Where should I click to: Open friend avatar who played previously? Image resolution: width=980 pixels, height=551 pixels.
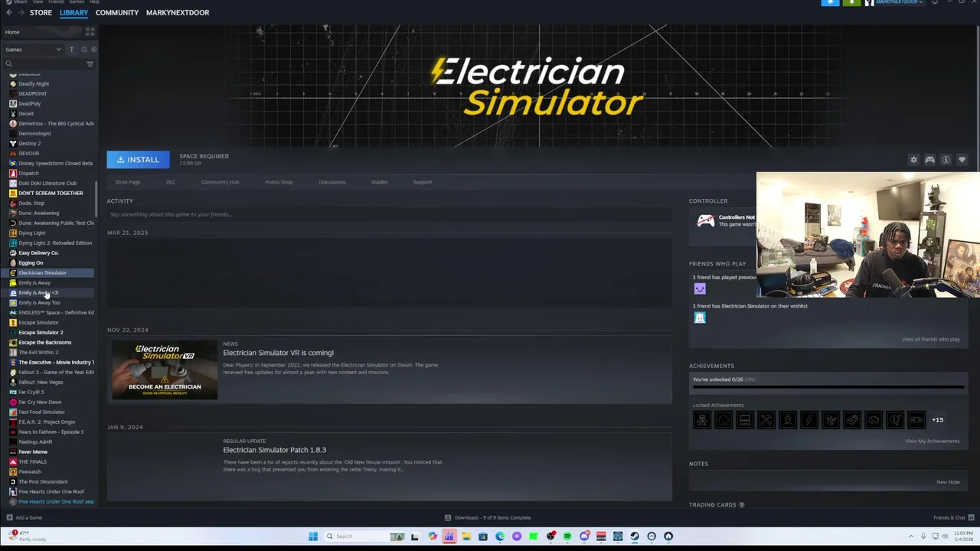700,289
